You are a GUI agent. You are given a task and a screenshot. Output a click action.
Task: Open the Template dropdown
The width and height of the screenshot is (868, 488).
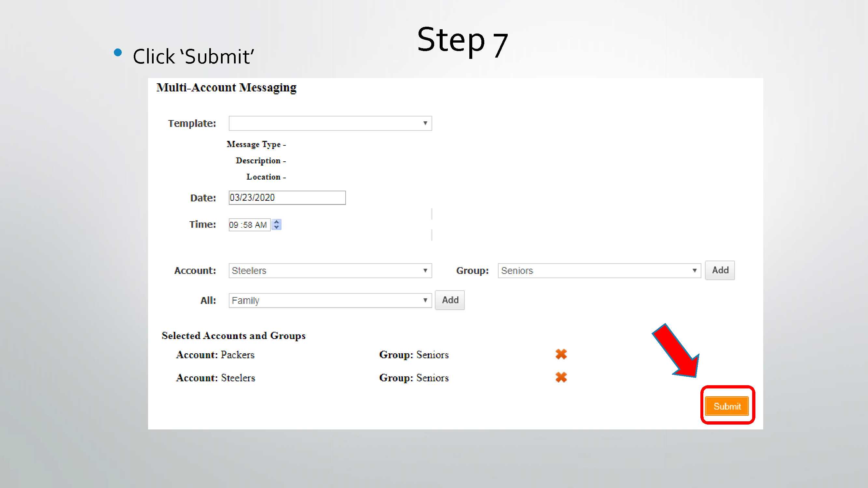pyautogui.click(x=330, y=123)
